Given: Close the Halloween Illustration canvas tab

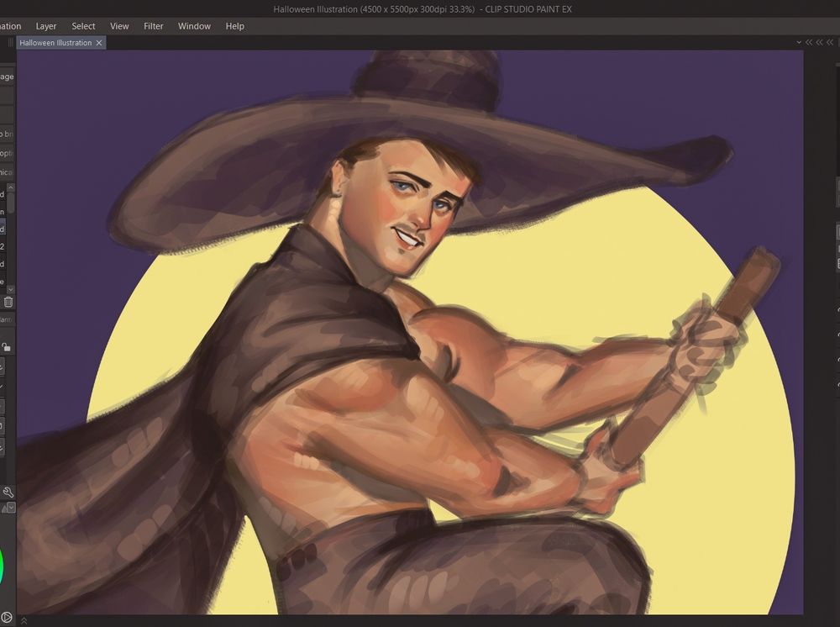Looking at the screenshot, I should [x=99, y=43].
